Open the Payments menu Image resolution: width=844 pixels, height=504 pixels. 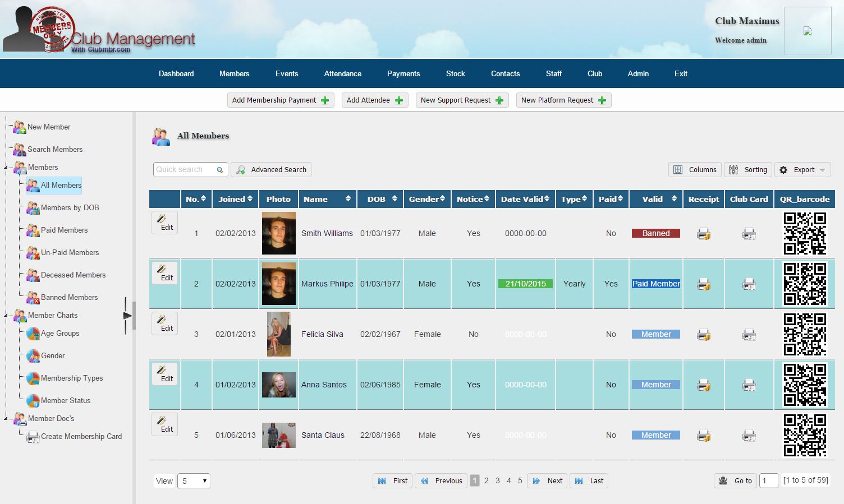pyautogui.click(x=403, y=73)
